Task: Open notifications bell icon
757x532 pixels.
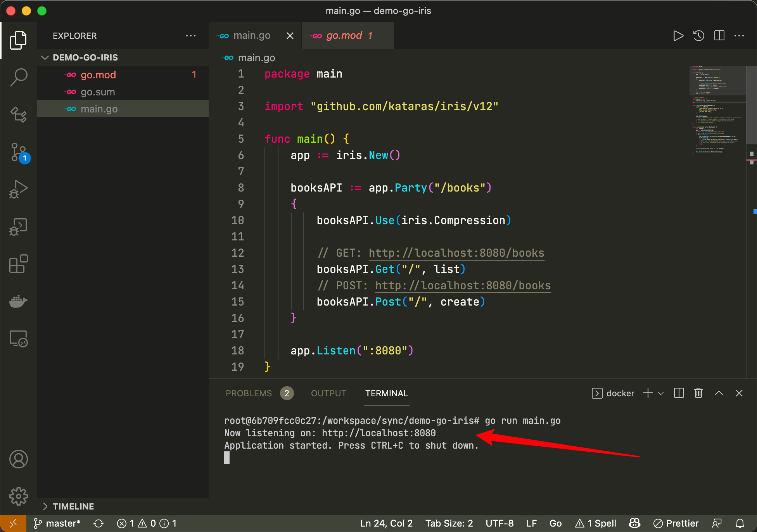Action: click(740, 523)
